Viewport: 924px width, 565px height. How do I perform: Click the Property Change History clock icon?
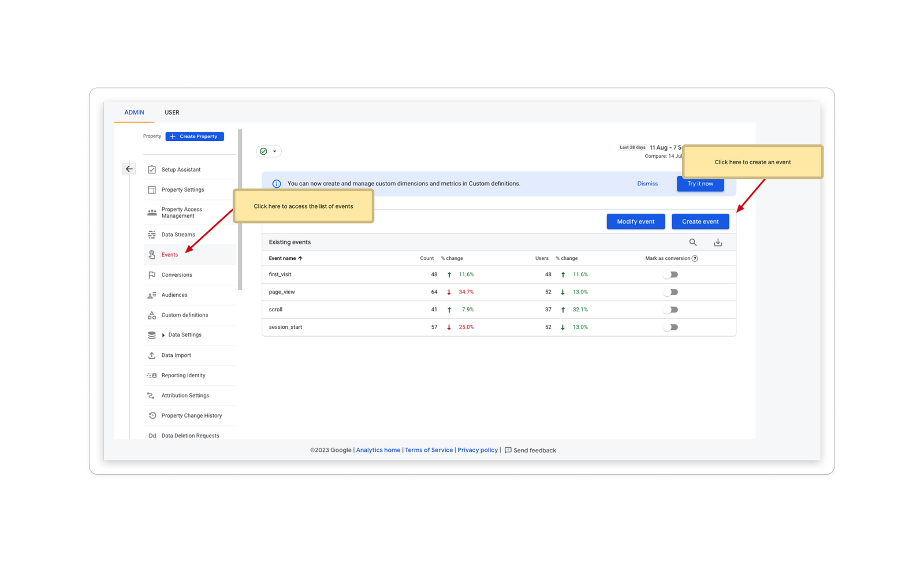click(152, 415)
